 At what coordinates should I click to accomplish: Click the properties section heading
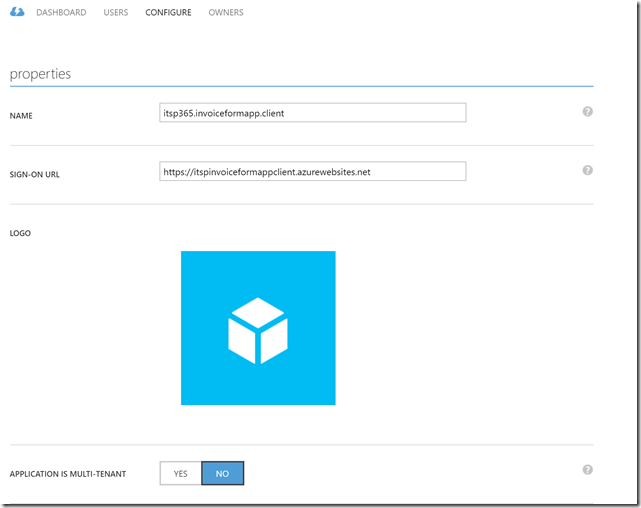click(40, 74)
